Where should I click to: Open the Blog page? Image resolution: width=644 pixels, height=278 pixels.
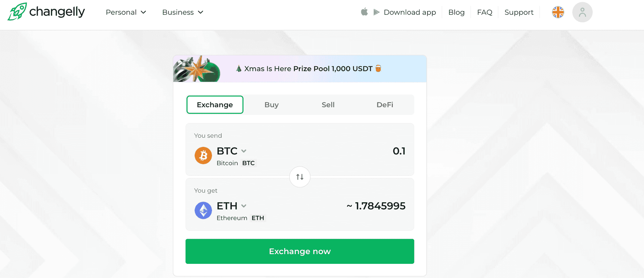(x=456, y=12)
